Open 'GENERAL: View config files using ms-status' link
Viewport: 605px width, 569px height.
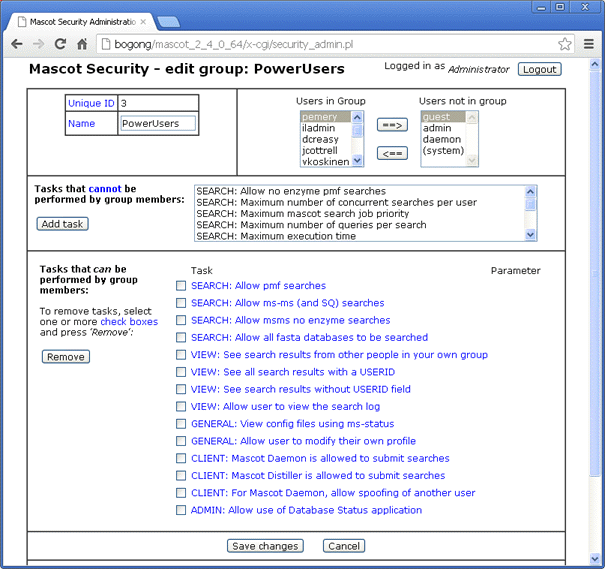click(x=292, y=424)
